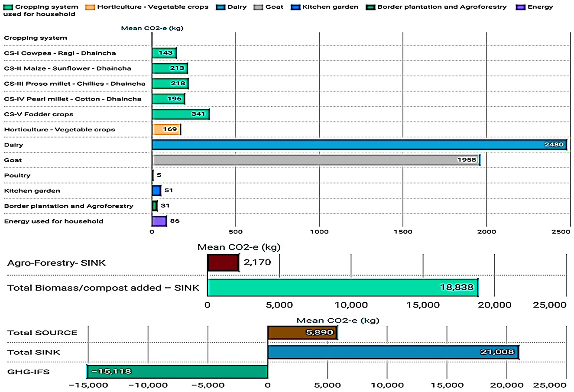This screenshot has height=392, width=574.
Task: Select the blue Total SINK bar showing 21,008
Action: point(393,352)
